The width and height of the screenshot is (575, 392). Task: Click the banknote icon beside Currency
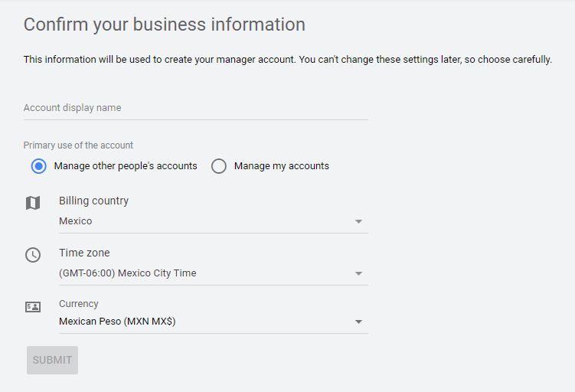pyautogui.click(x=32, y=307)
